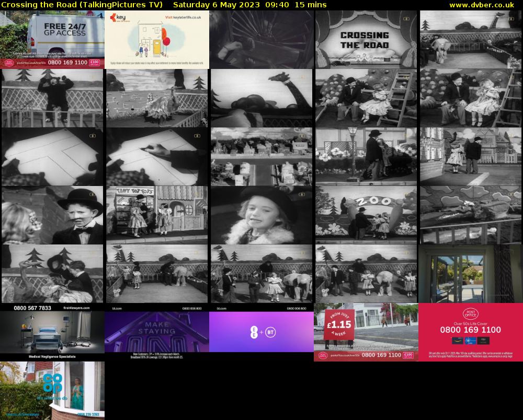
Task: Select the FROM JUST £1.15 A WEEK advert
Action: click(366, 332)
